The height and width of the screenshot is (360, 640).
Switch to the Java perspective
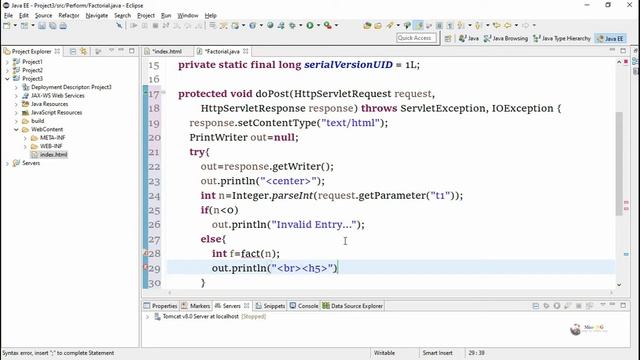(469, 38)
